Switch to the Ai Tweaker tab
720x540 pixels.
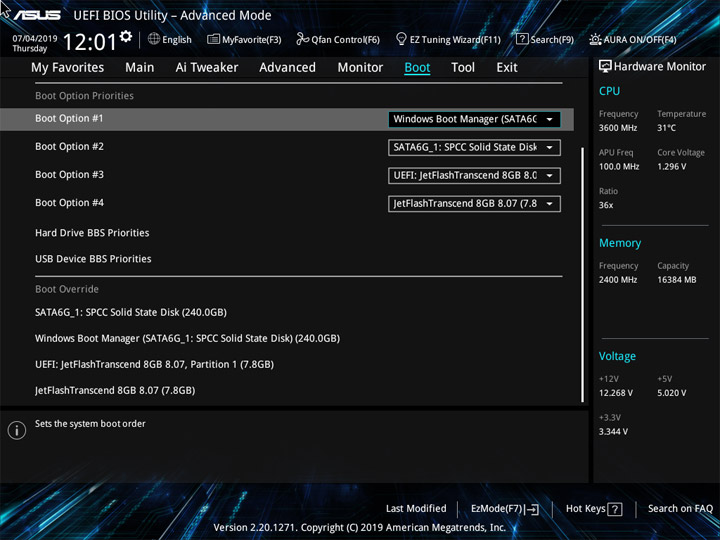click(207, 68)
